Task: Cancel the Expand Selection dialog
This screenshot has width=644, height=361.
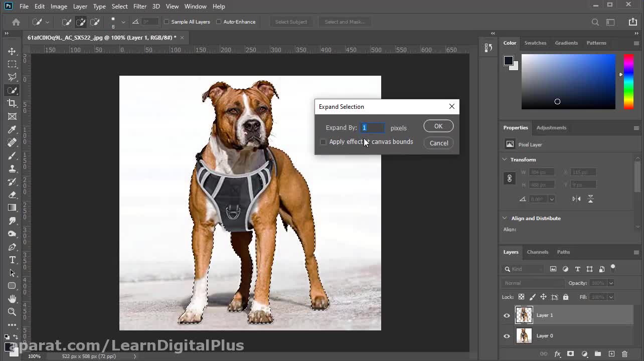Action: coord(438,143)
